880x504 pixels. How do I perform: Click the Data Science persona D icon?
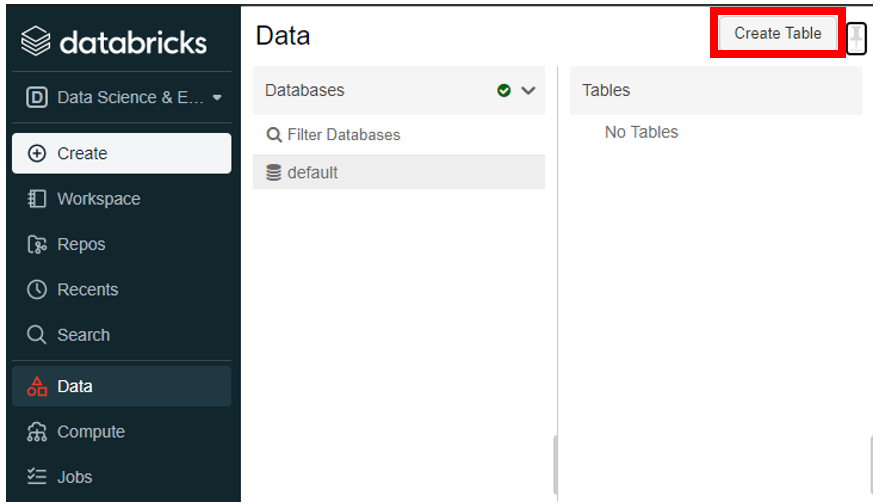point(37,98)
